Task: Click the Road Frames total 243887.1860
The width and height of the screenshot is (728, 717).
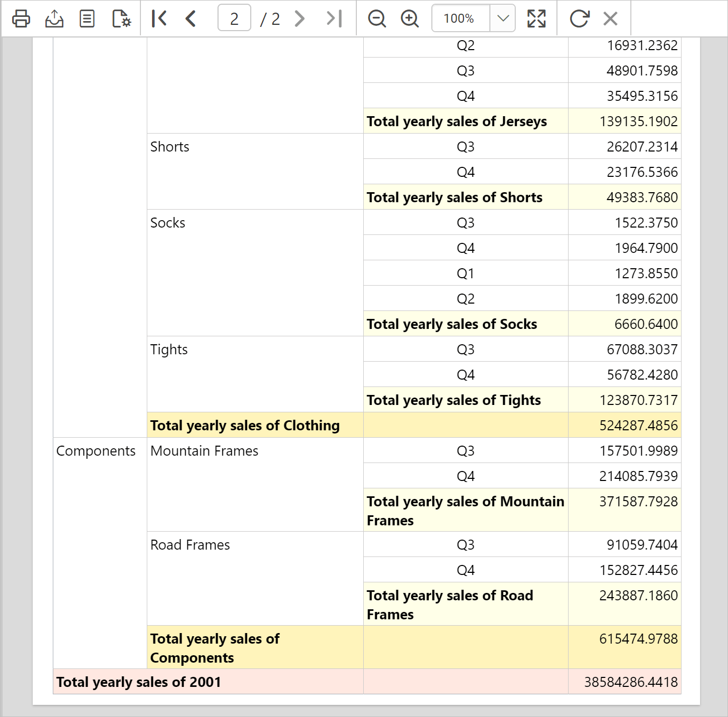Action: pyautogui.click(x=625, y=604)
